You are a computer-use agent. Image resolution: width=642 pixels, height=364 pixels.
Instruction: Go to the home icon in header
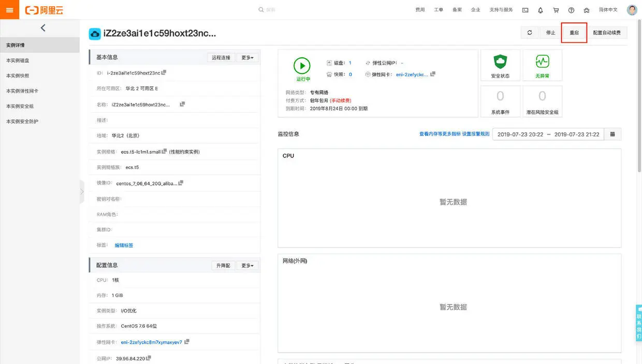(x=587, y=10)
